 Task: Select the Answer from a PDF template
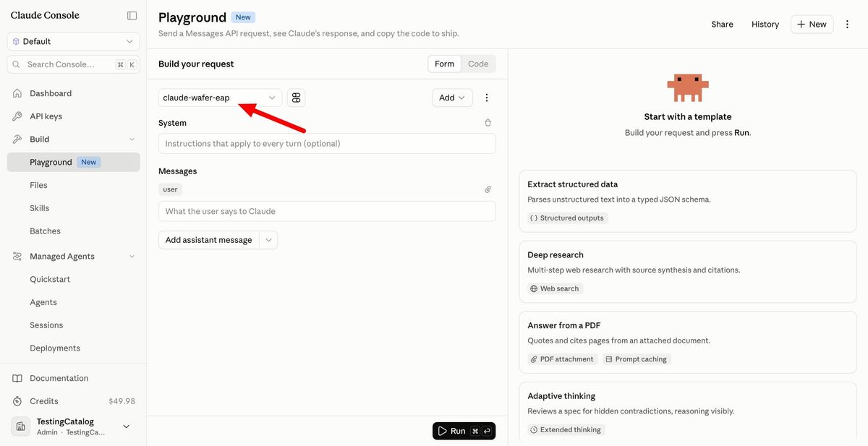click(x=688, y=343)
